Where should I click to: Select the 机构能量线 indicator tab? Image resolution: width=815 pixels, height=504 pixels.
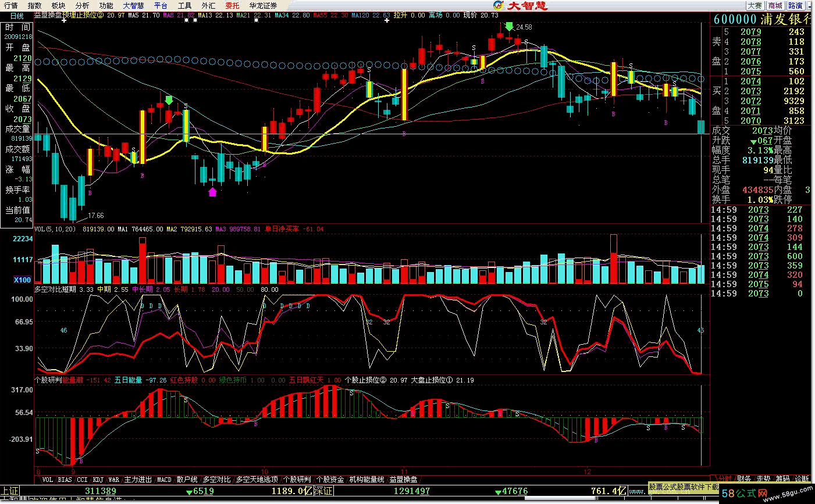pyautogui.click(x=366, y=480)
